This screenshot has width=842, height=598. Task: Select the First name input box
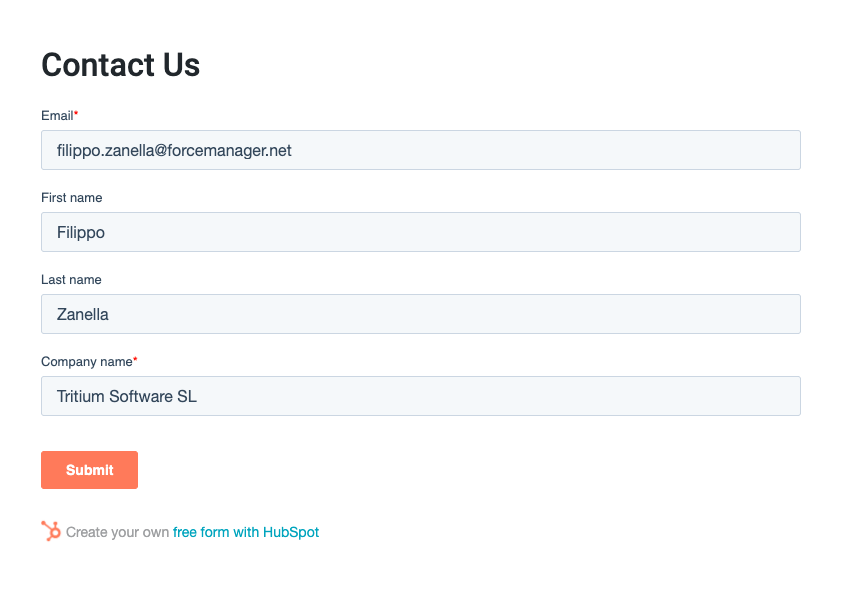click(420, 232)
